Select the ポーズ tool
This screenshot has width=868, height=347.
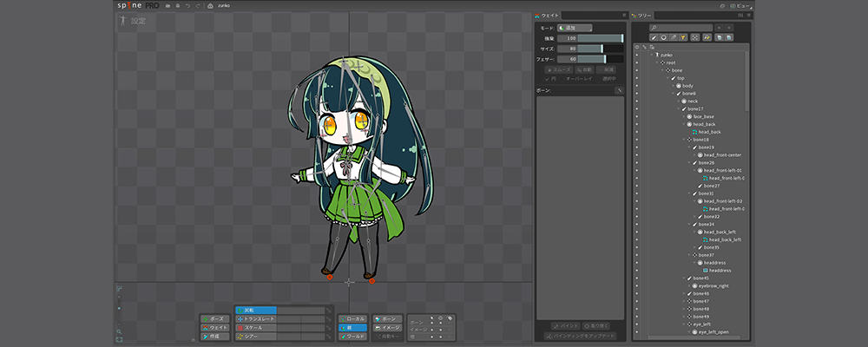(214, 318)
